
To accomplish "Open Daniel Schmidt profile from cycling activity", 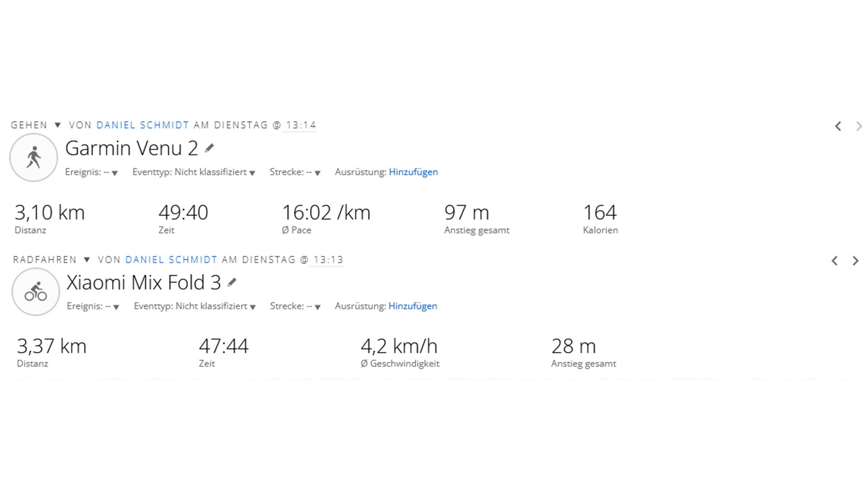I will click(x=171, y=260).
